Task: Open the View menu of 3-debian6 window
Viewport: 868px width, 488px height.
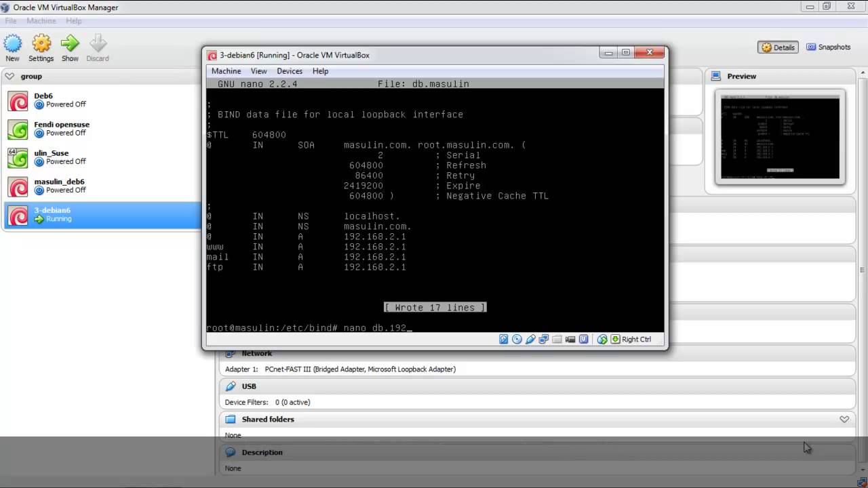Action: click(258, 71)
